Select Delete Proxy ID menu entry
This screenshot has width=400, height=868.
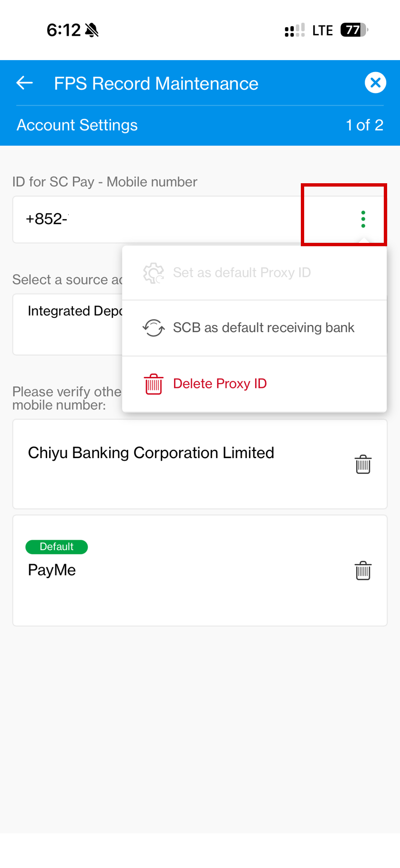(220, 384)
